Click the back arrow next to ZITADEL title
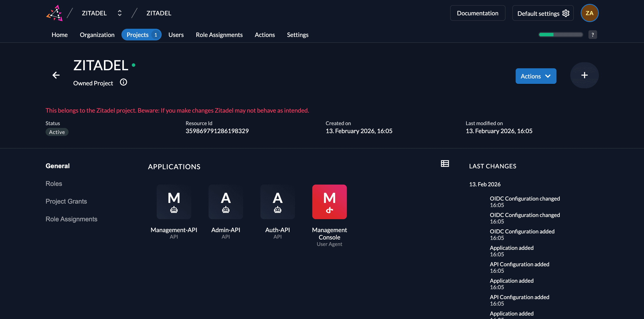Screen dimensions: 644x319 tap(56, 75)
